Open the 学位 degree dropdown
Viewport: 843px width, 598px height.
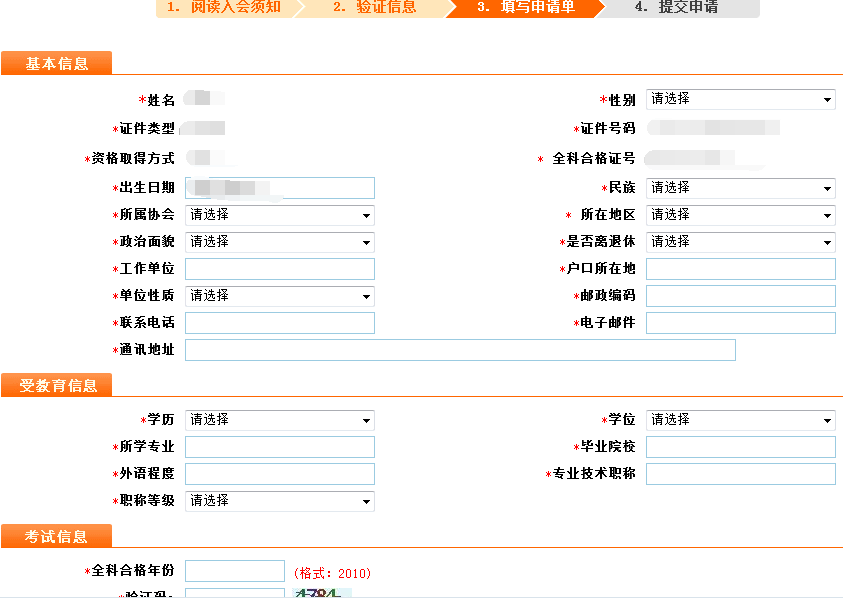point(740,420)
